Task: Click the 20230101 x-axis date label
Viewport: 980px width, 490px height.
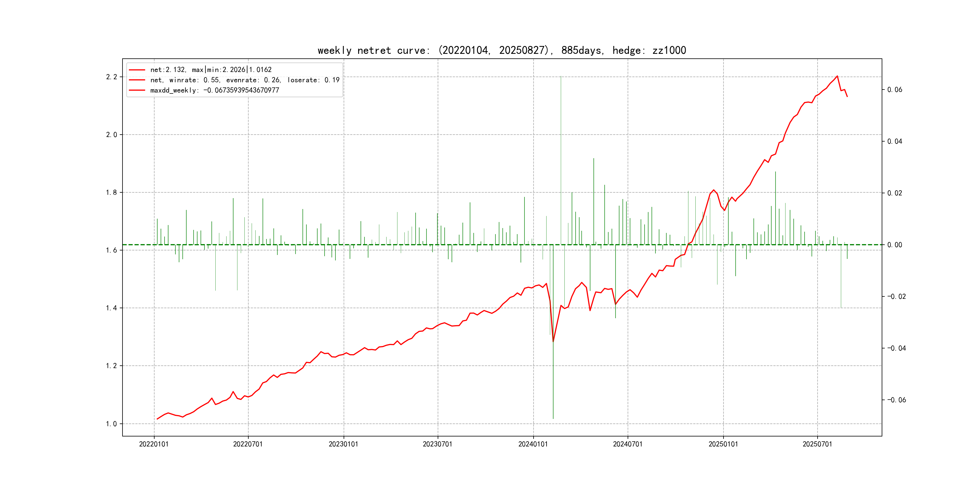Action: (x=343, y=444)
